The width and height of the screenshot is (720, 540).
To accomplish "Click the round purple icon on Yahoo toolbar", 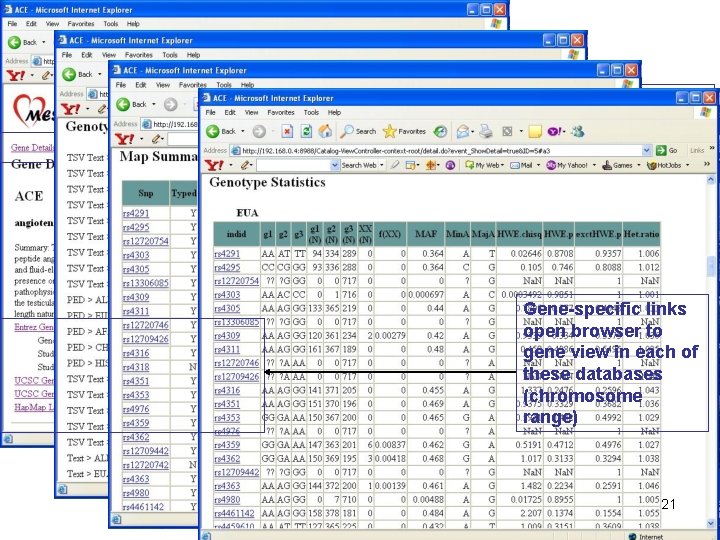I will [x=450, y=165].
